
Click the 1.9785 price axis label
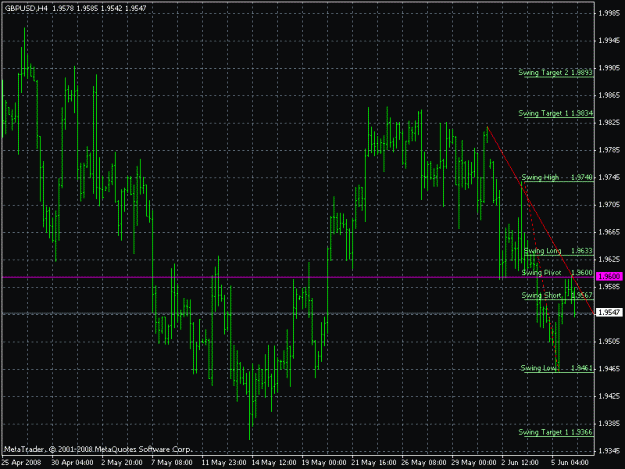pyautogui.click(x=609, y=150)
